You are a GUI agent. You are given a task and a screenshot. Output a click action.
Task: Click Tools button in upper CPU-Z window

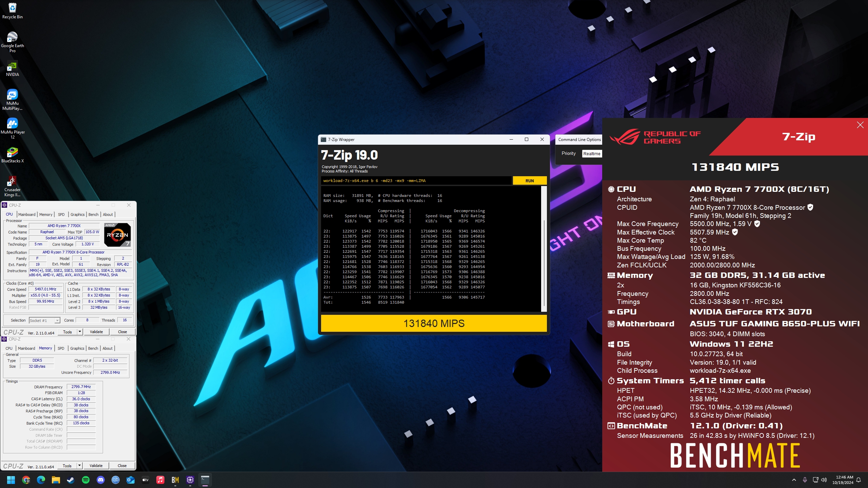[x=67, y=332]
